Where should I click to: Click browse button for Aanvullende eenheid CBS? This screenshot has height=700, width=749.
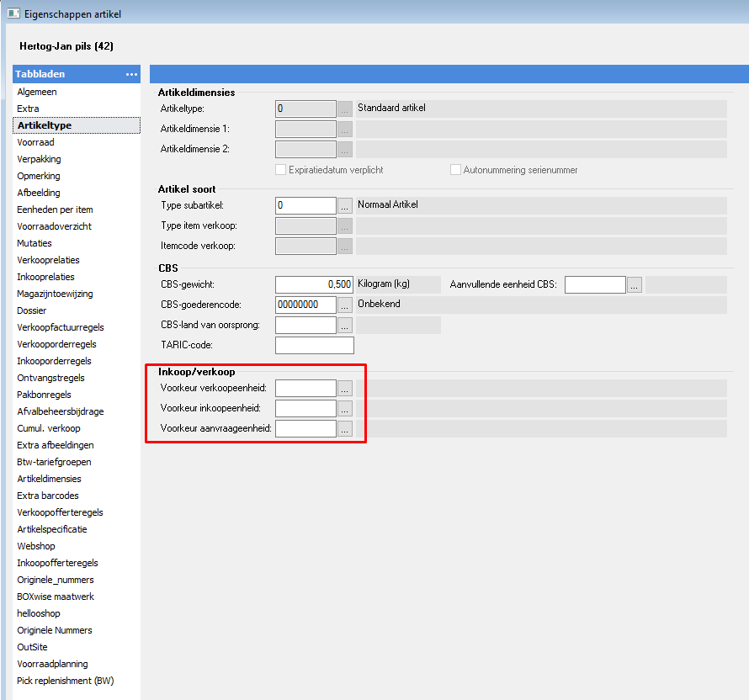tap(635, 284)
